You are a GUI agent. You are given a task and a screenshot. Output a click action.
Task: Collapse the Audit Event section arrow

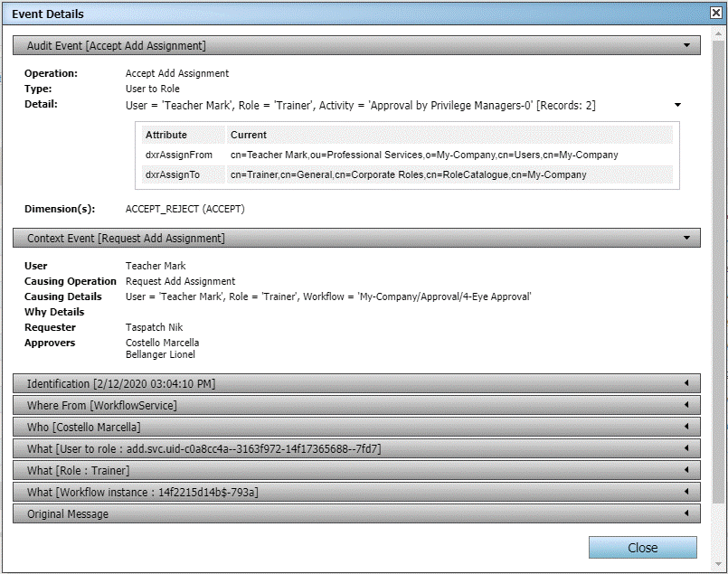tap(686, 45)
